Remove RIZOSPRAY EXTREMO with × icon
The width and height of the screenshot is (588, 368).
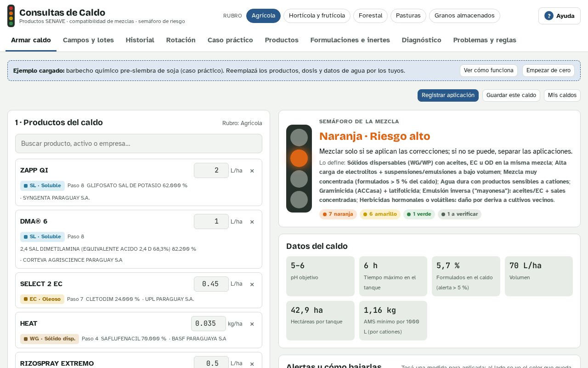pos(252,363)
